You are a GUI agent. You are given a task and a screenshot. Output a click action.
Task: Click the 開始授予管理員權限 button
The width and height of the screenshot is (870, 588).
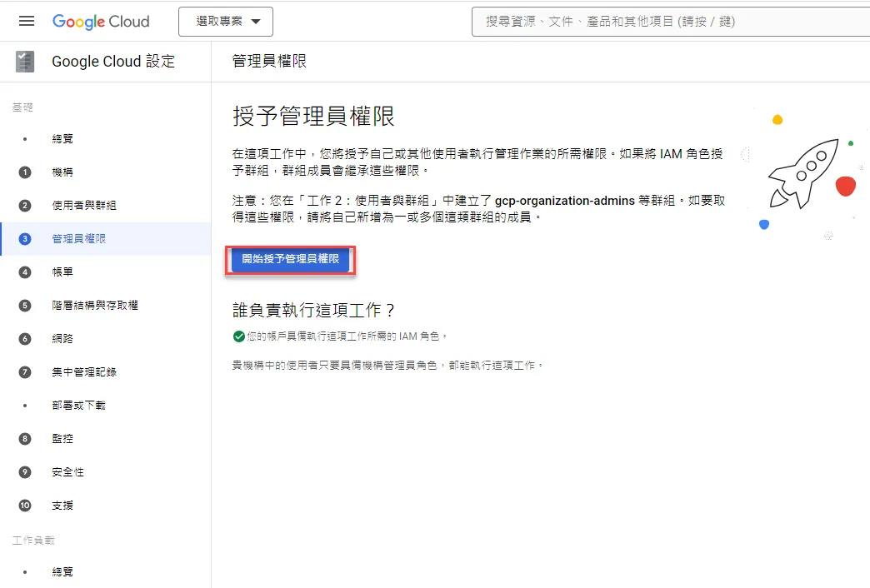click(x=290, y=259)
